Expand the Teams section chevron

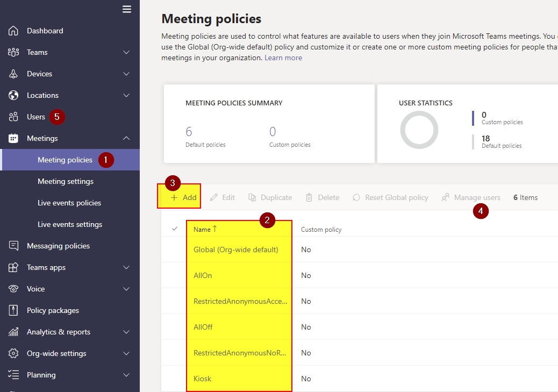click(126, 52)
